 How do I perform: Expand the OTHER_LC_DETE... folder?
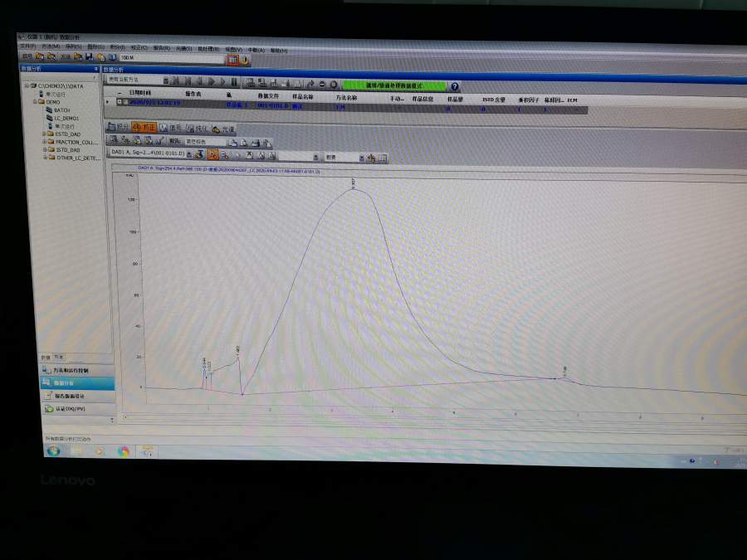[46, 157]
